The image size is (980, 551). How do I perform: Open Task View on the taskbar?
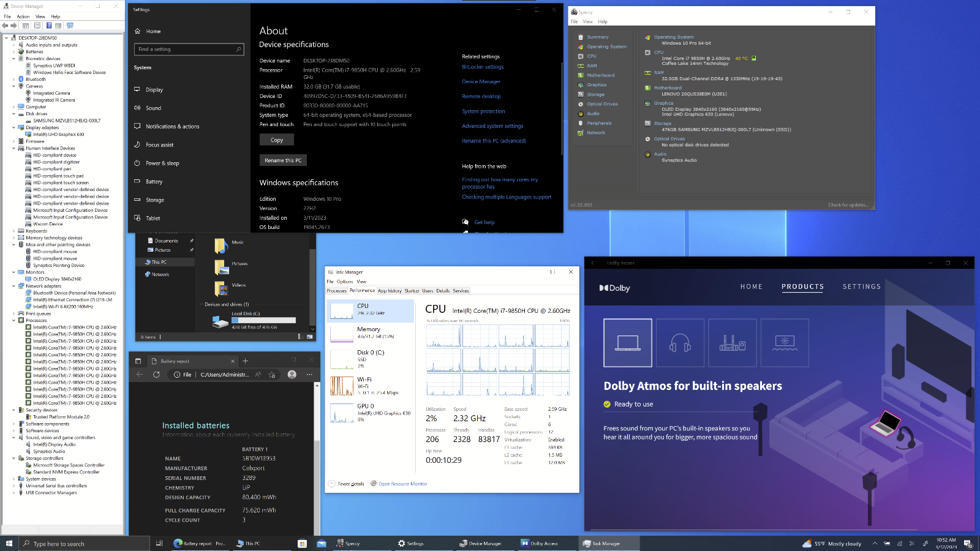pos(159,544)
